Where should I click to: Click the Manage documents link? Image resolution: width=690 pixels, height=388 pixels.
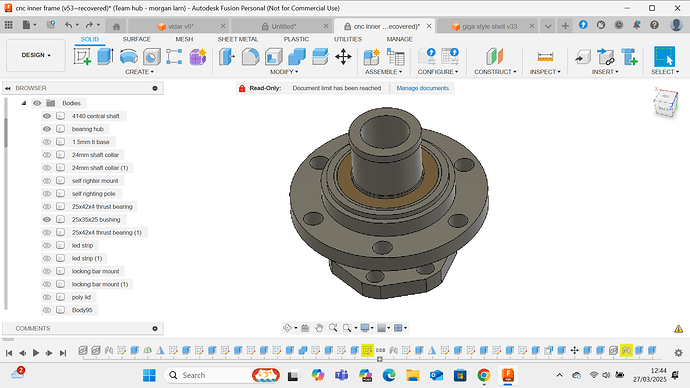click(x=422, y=88)
